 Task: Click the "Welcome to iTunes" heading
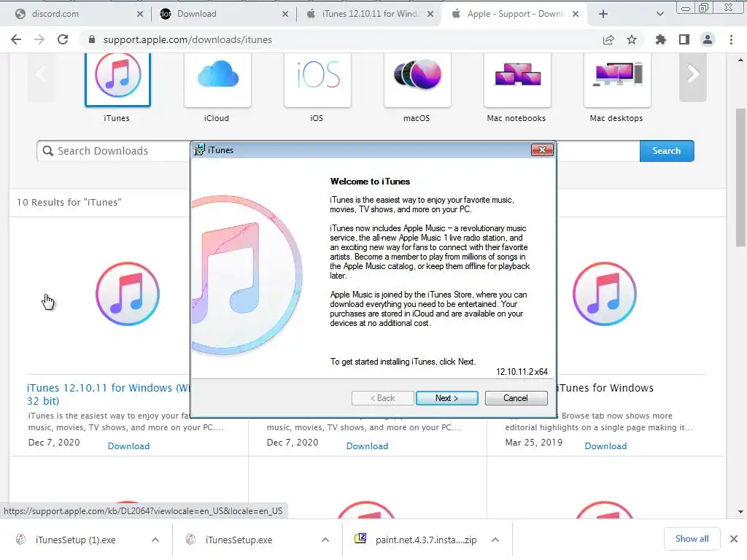click(370, 182)
